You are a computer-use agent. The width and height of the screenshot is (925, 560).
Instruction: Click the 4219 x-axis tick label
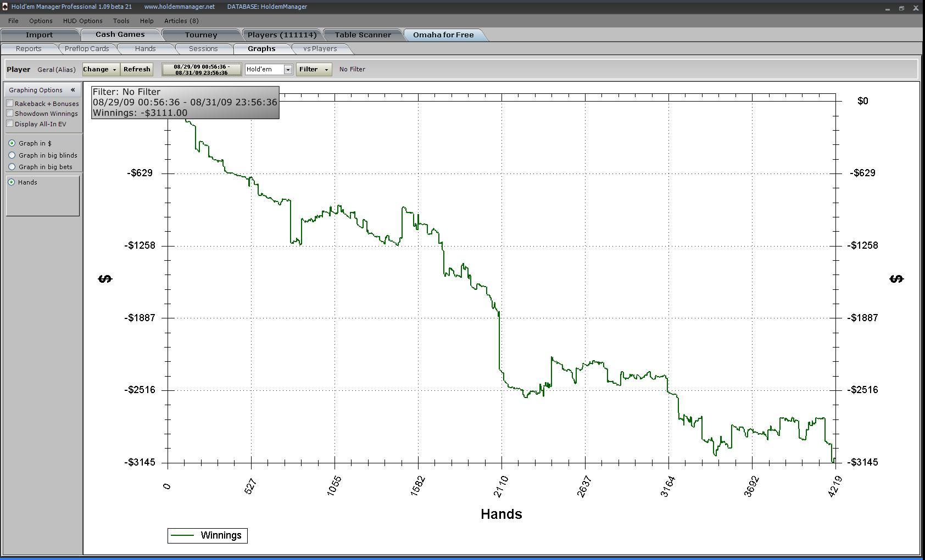click(x=834, y=487)
